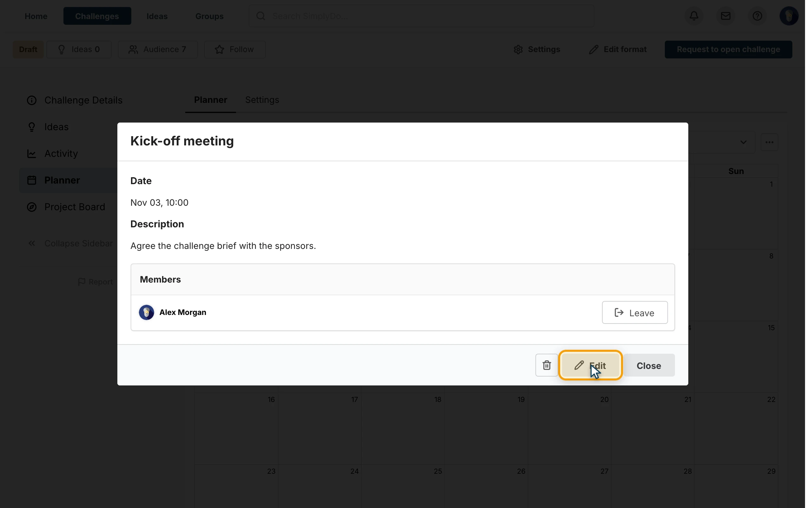Click Request to open challenge

click(728, 50)
